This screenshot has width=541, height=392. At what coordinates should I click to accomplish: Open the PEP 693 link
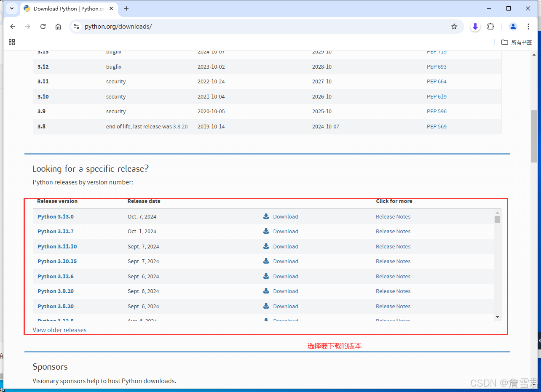(437, 67)
